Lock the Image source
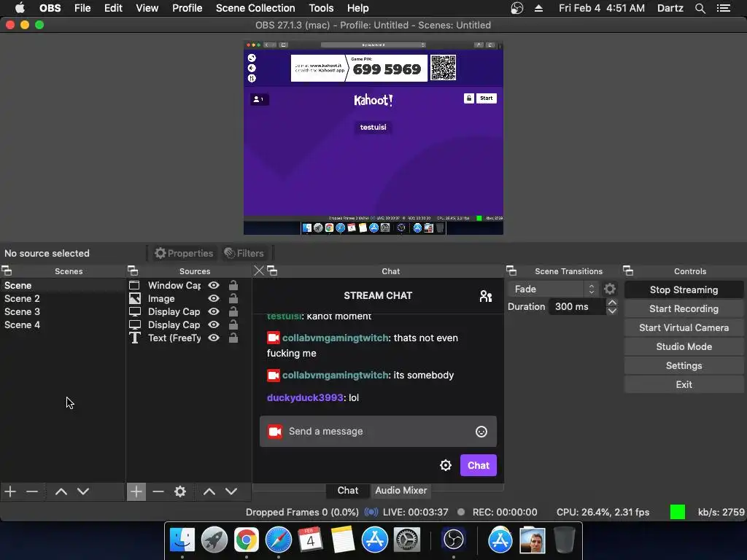This screenshot has width=747, height=560. (x=233, y=298)
